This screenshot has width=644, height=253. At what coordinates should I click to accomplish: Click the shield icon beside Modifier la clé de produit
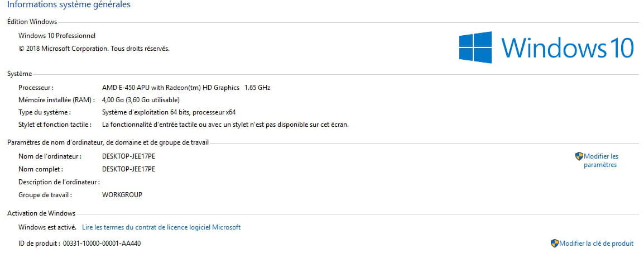pyautogui.click(x=555, y=243)
